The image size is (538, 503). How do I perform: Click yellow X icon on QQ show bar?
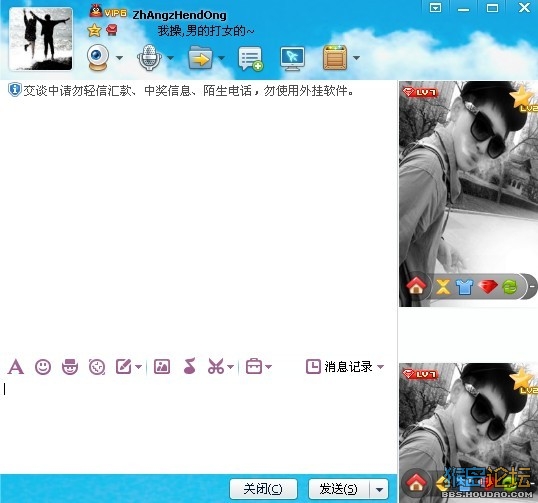[443, 287]
